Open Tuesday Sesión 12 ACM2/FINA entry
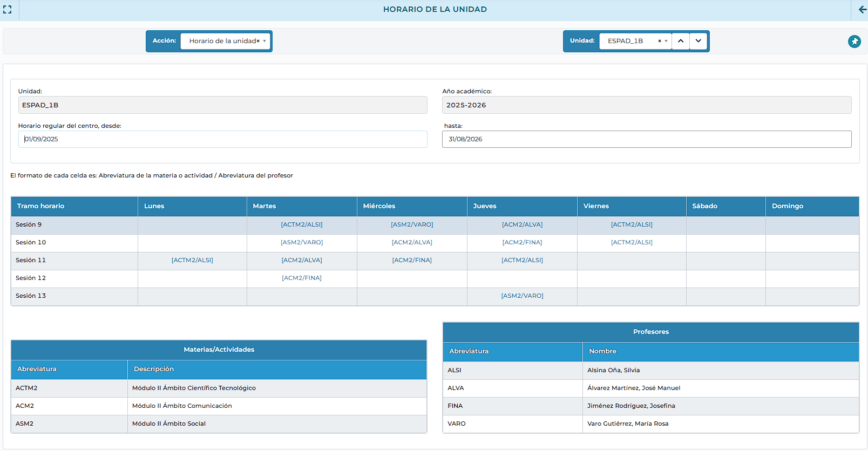The height and width of the screenshot is (451, 868). [x=302, y=278]
